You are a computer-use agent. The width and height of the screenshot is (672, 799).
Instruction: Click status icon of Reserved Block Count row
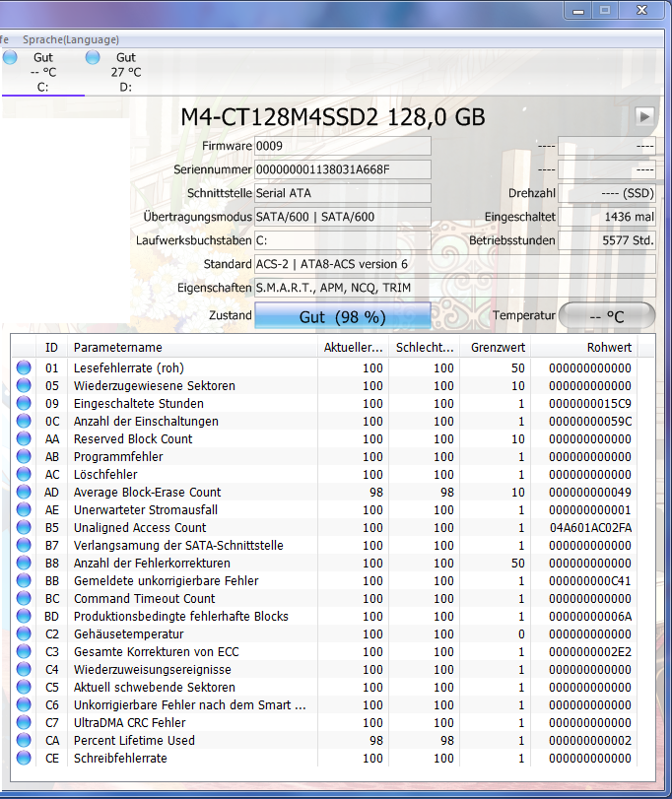24,438
